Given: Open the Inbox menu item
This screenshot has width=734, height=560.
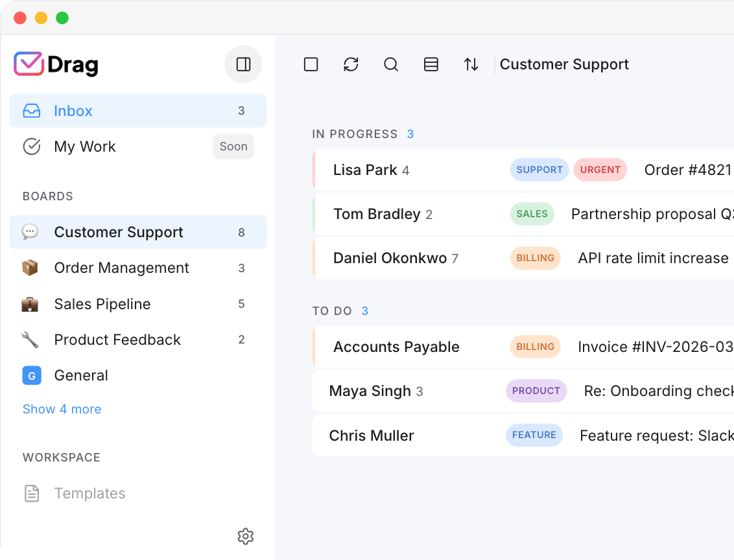Looking at the screenshot, I should pos(138,110).
